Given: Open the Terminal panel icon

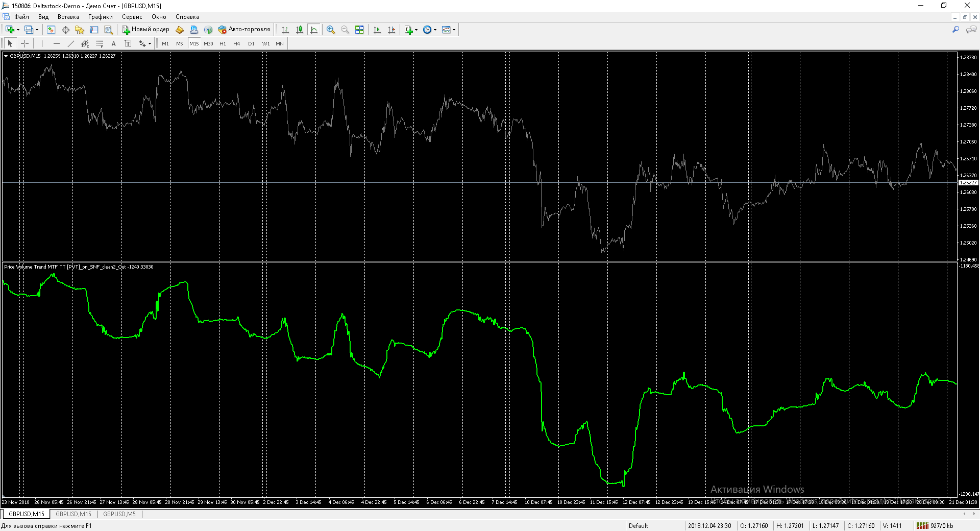Looking at the screenshot, I should (94, 30).
